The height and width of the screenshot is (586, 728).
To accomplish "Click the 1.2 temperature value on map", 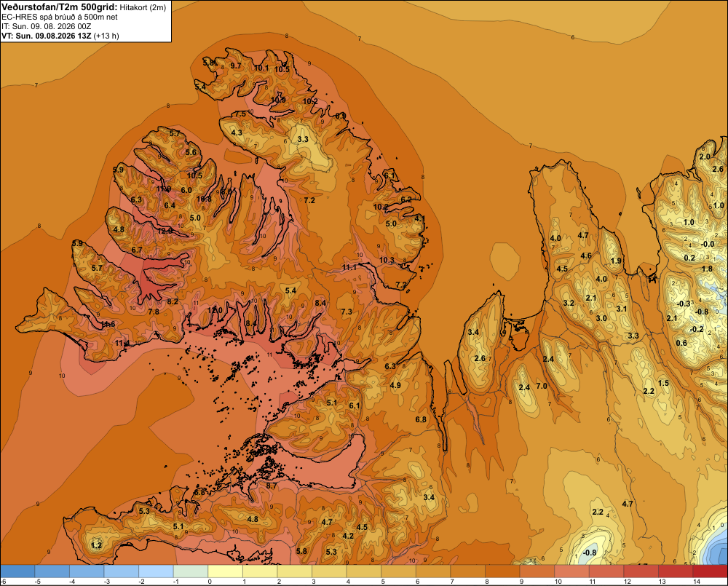I will tap(97, 545).
